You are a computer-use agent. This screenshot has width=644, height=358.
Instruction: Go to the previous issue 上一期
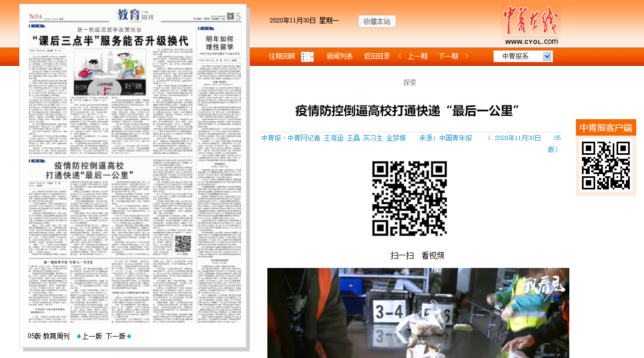(417, 56)
